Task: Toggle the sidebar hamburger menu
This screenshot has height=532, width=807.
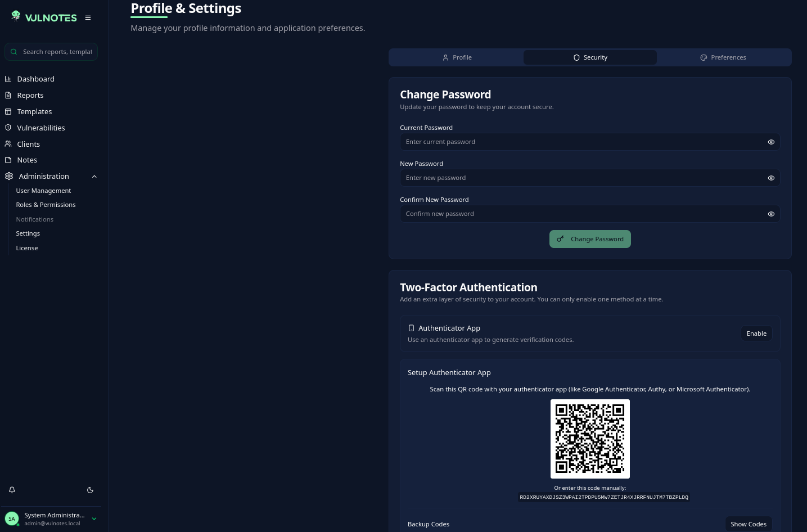Action: (x=88, y=18)
